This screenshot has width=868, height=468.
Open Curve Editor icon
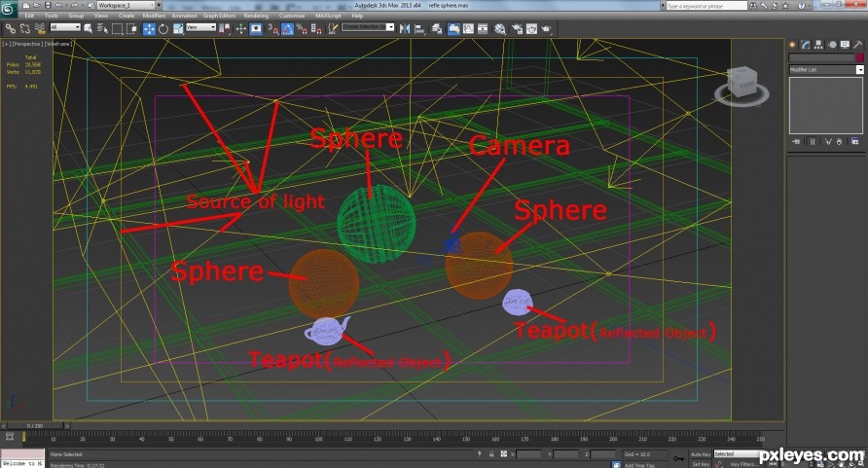point(468,29)
